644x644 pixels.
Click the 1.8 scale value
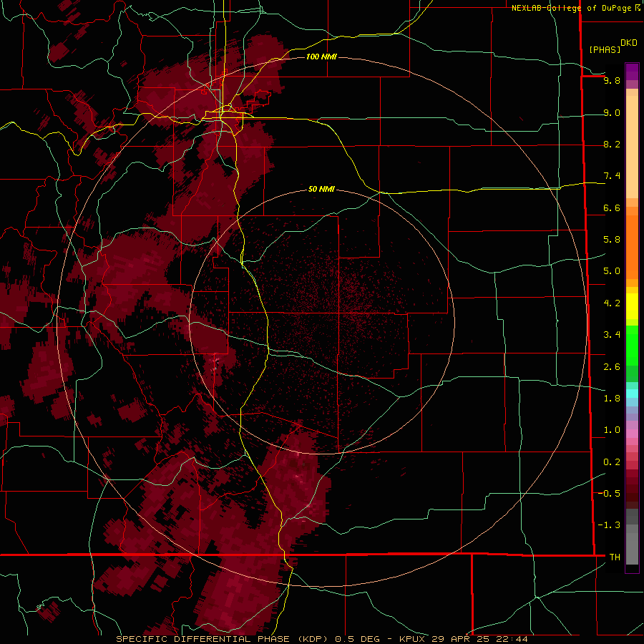(612, 399)
